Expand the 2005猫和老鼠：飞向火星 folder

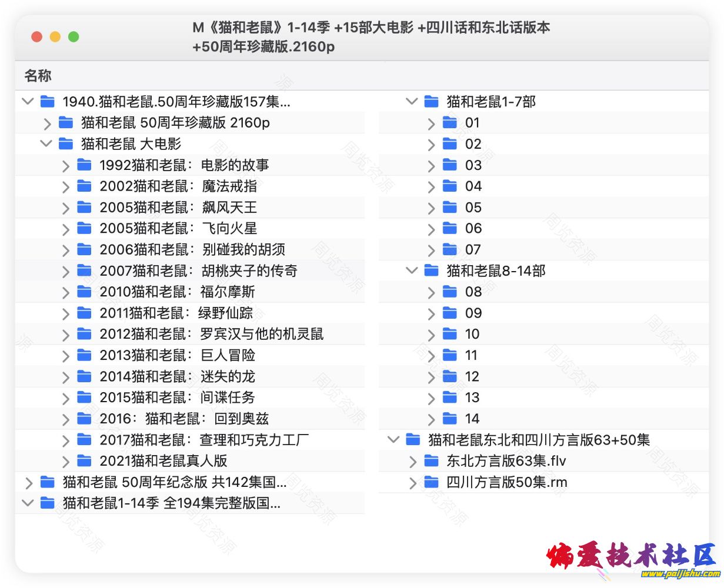click(x=66, y=229)
